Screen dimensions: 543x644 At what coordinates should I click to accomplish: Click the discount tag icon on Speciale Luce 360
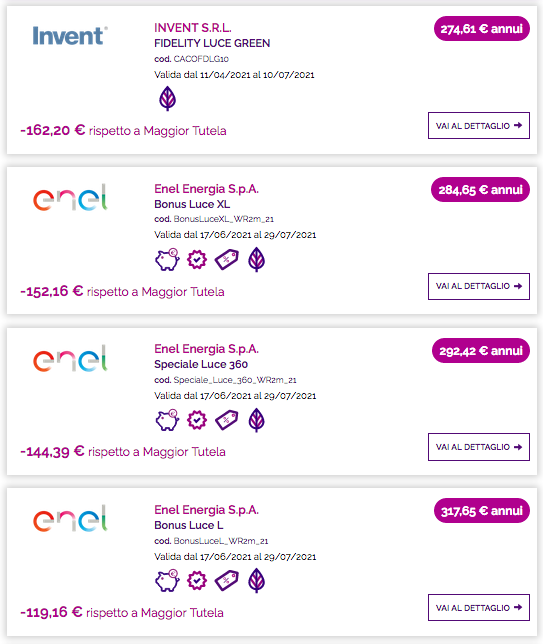(x=227, y=420)
